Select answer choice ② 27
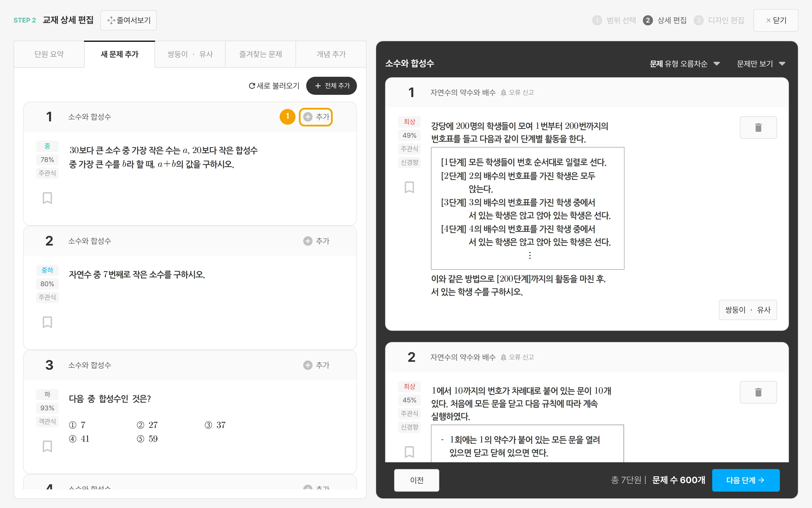 pos(147,425)
